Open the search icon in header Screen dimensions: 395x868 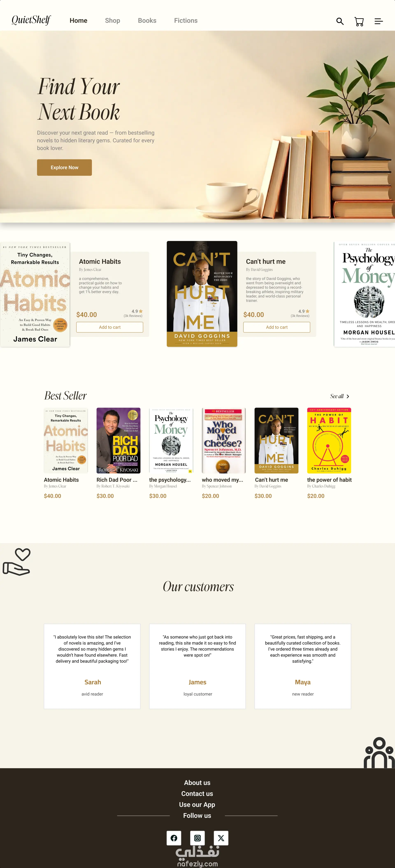340,21
